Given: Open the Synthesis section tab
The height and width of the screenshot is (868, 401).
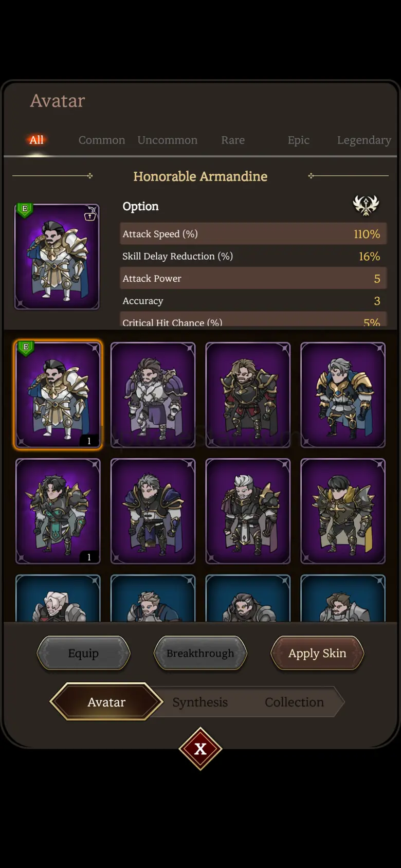Looking at the screenshot, I should [x=200, y=702].
